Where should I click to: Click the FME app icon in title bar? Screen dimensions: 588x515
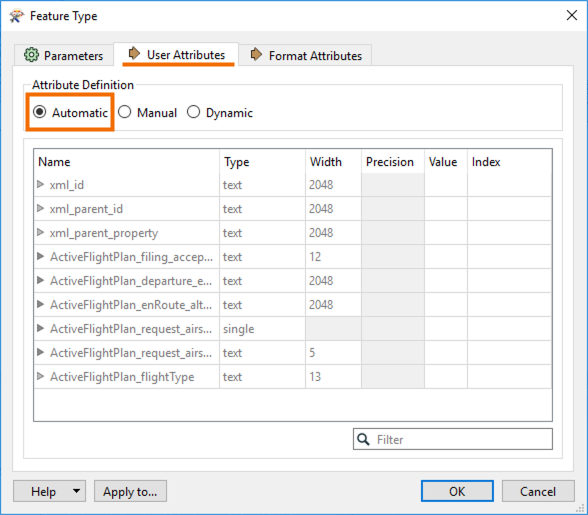16,16
